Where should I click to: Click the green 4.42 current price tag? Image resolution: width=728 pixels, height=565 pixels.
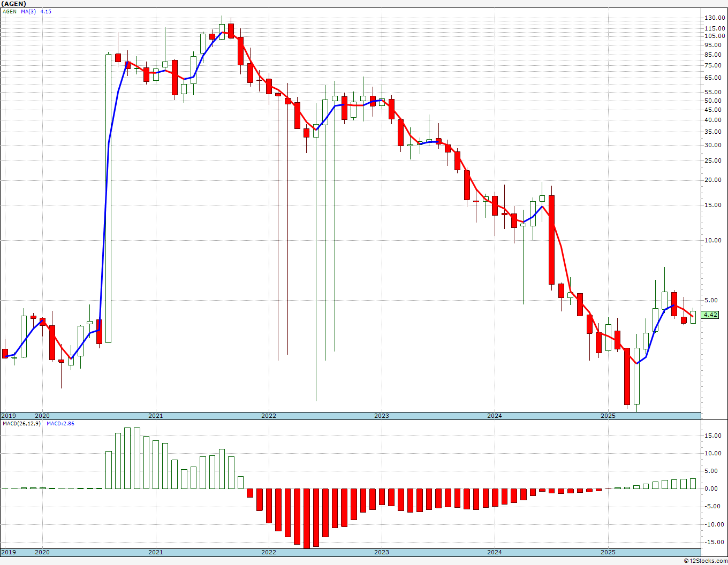point(710,315)
